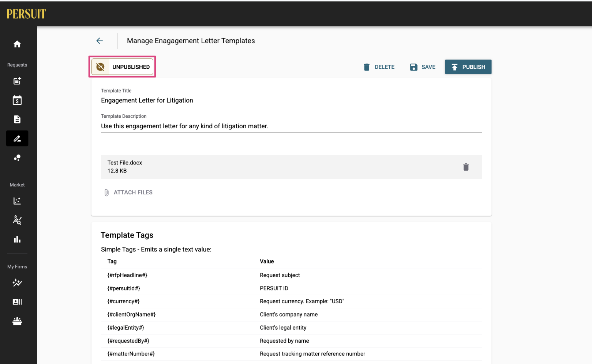Click Delete to remove the template
This screenshot has height=364, width=592.
click(379, 67)
